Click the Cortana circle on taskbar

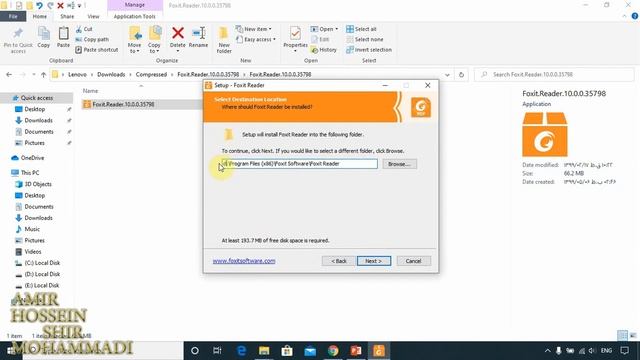(x=195, y=351)
